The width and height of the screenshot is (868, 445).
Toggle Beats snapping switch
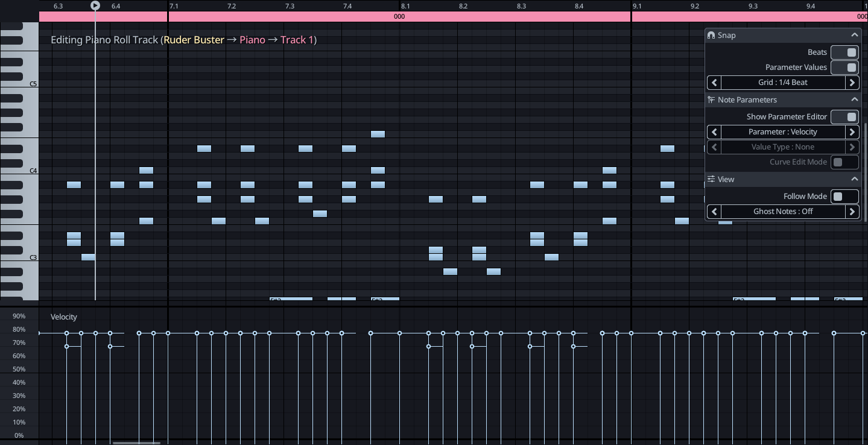pos(844,52)
